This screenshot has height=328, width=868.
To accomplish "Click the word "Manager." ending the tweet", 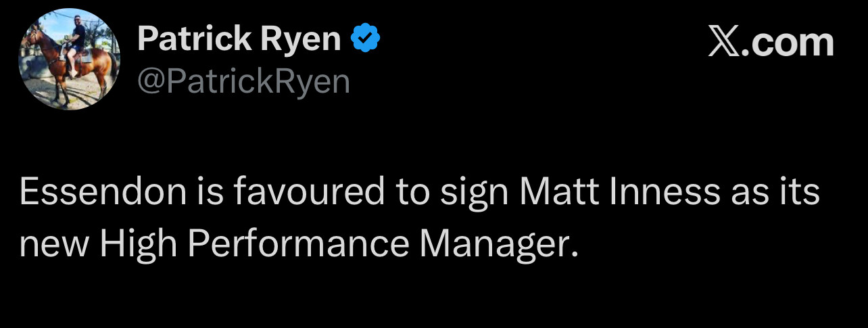I will tap(500, 244).
